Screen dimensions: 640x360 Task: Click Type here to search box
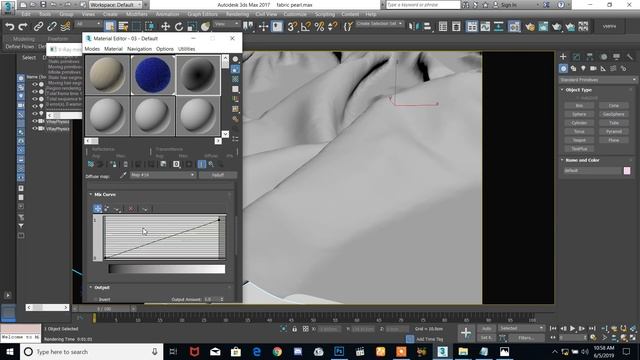click(91, 351)
